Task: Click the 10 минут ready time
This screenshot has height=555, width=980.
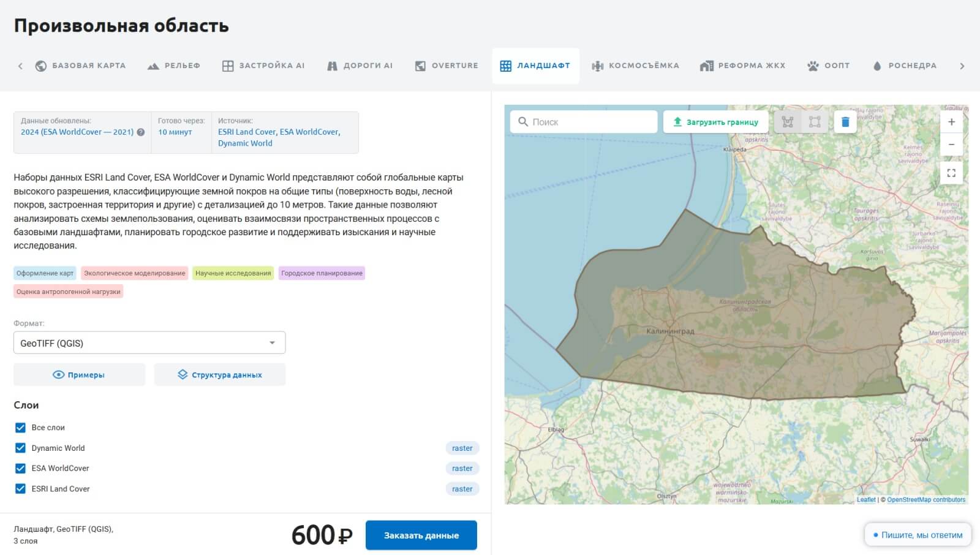Action: click(x=175, y=132)
